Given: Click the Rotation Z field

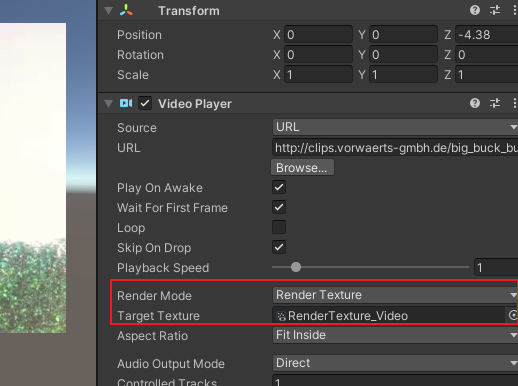Looking at the screenshot, I should [487, 54].
